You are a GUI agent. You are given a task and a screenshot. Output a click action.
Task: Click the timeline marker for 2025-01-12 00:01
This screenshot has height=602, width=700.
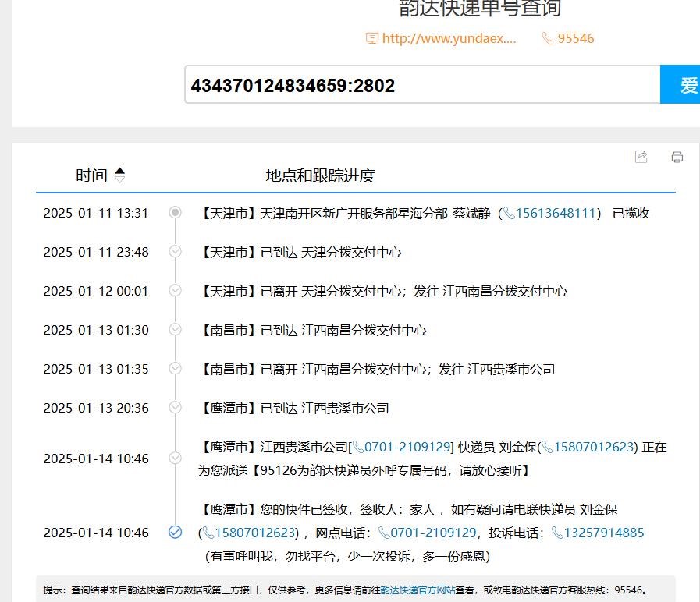coord(175,291)
